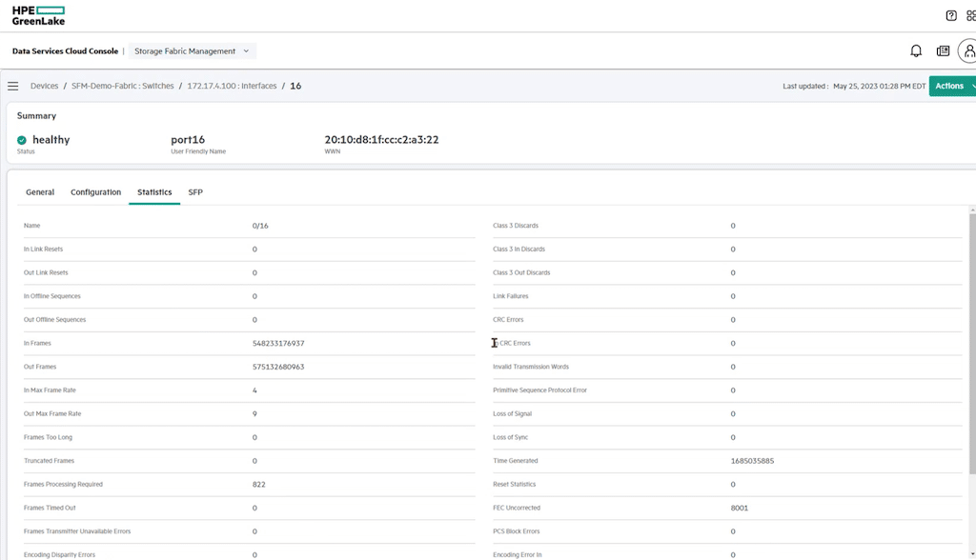Click the Class 3 Out Discards label
Screen dimensions: 976x560
(521, 272)
